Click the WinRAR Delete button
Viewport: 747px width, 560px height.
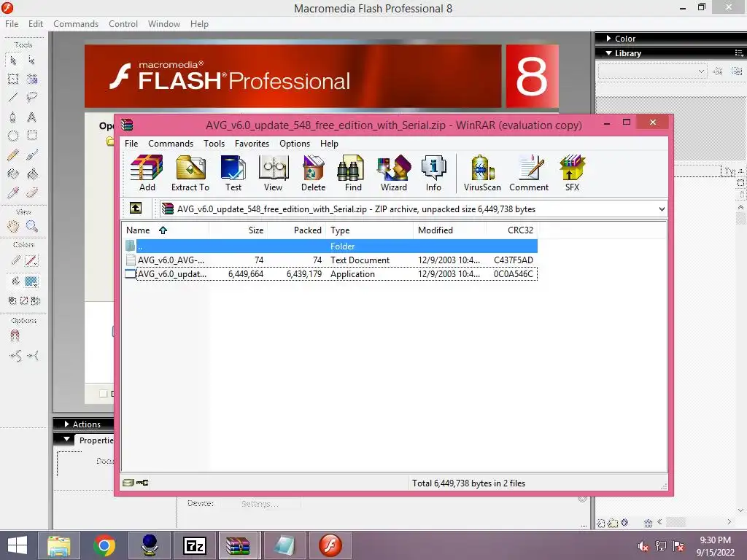(313, 174)
